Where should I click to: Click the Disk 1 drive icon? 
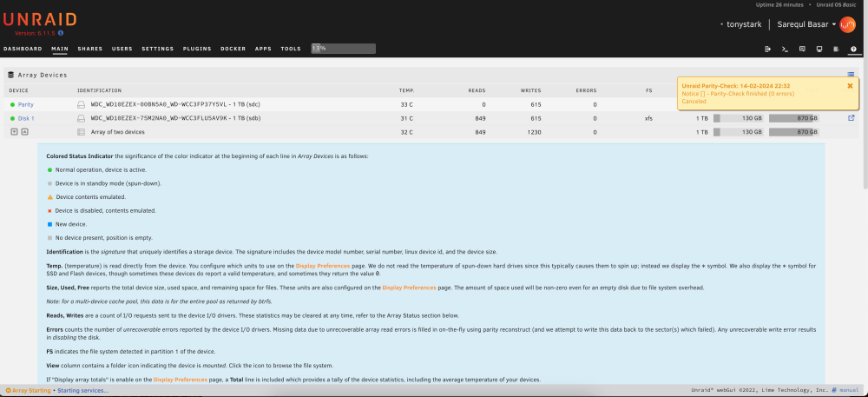[81, 118]
